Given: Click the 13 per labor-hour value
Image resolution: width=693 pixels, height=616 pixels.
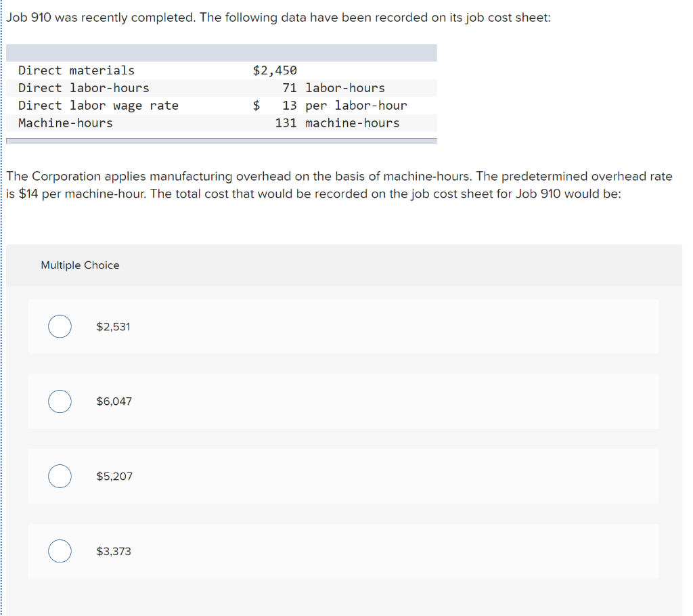Looking at the screenshot, I should [344, 106].
